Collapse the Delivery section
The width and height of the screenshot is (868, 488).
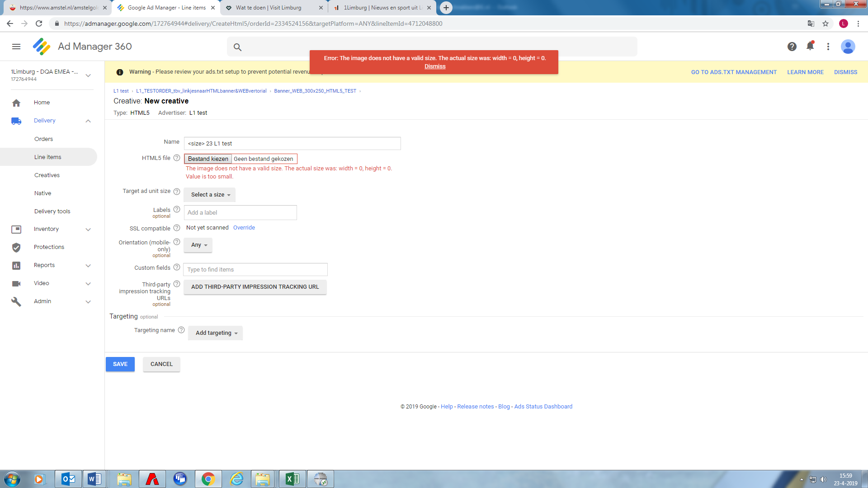pyautogui.click(x=88, y=121)
